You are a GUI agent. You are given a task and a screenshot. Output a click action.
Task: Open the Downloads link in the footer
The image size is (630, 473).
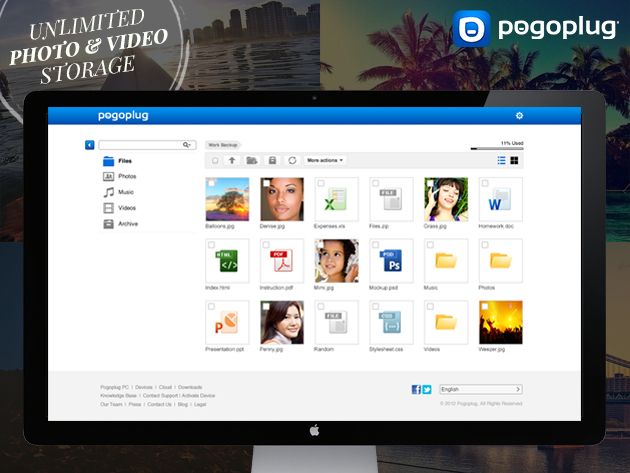point(190,387)
